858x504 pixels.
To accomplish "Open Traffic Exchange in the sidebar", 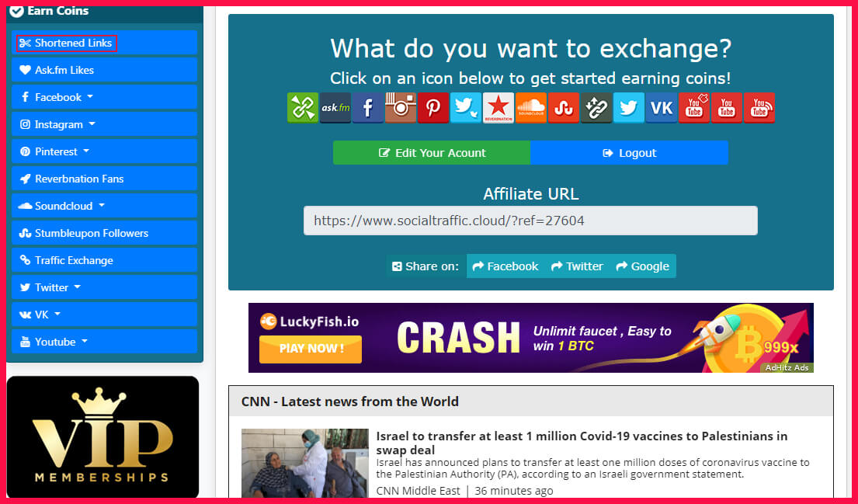I will [x=104, y=260].
